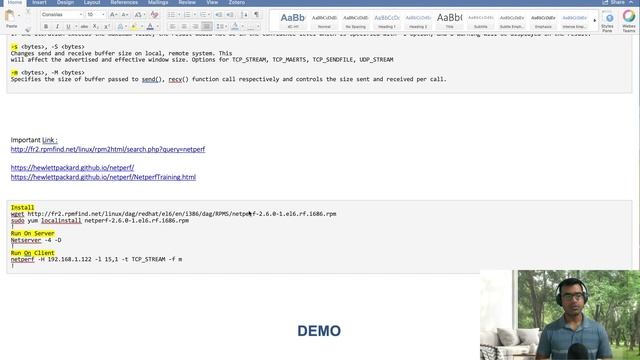Expand the Paste options arrow
The image size is (640, 360).
tap(19, 16)
